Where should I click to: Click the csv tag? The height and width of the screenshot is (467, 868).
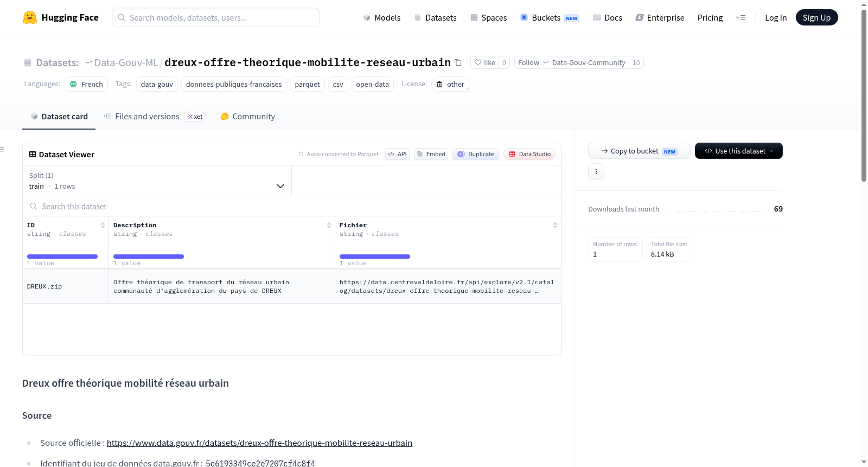338,84
